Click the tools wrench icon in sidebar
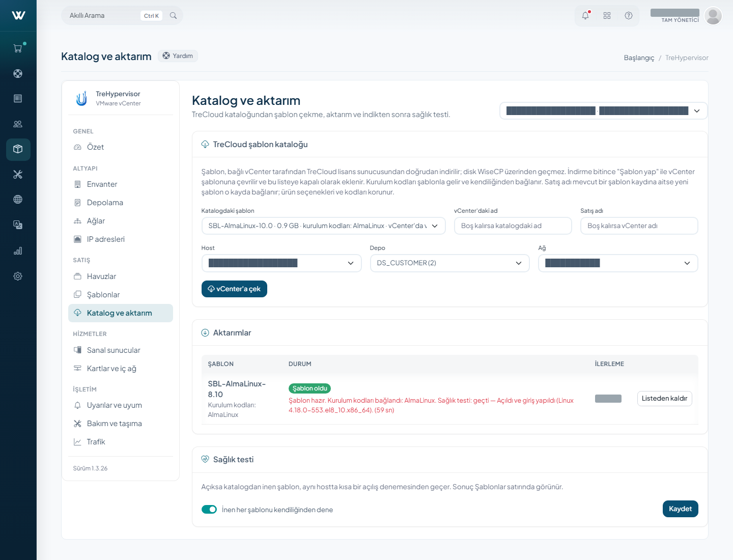This screenshot has width=733, height=560. click(x=18, y=175)
